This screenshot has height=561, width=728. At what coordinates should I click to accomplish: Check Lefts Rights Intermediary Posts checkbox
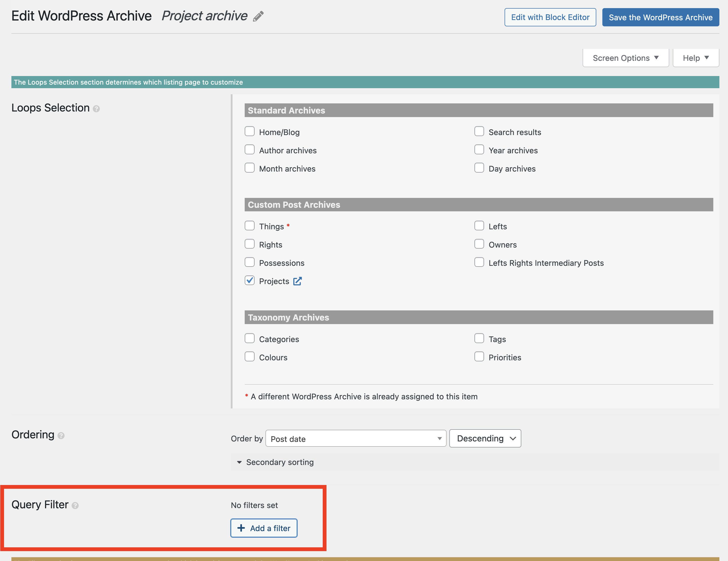point(479,262)
